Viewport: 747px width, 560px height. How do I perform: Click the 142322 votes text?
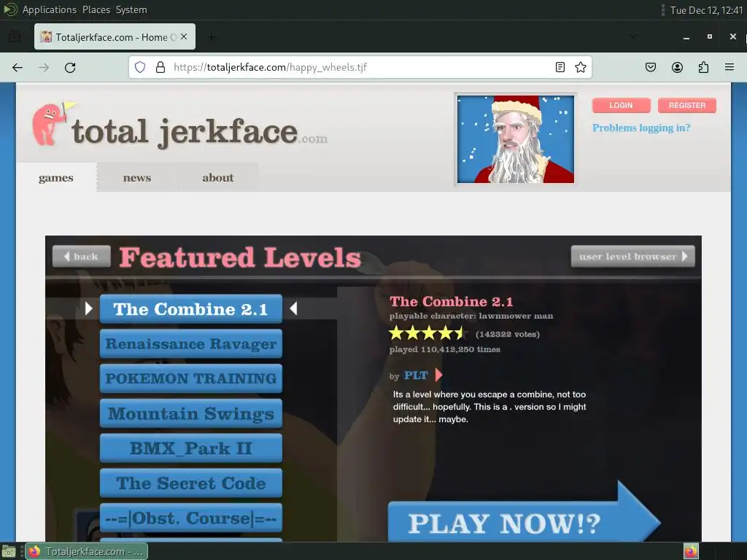pyautogui.click(x=508, y=334)
